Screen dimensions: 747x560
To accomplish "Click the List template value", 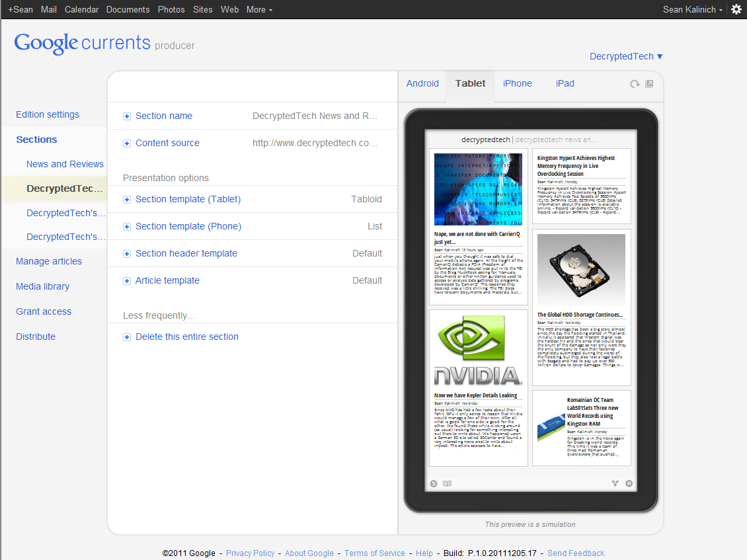I will [x=374, y=226].
